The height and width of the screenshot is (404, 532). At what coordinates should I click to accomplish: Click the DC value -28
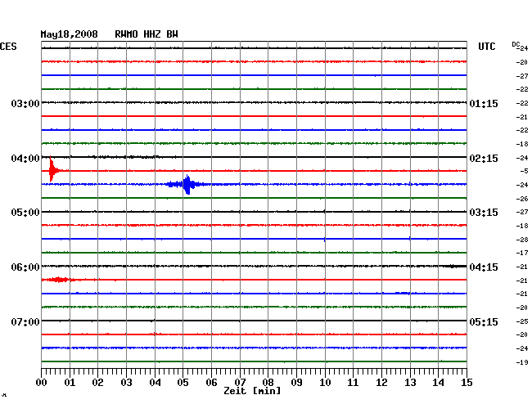coord(522,240)
